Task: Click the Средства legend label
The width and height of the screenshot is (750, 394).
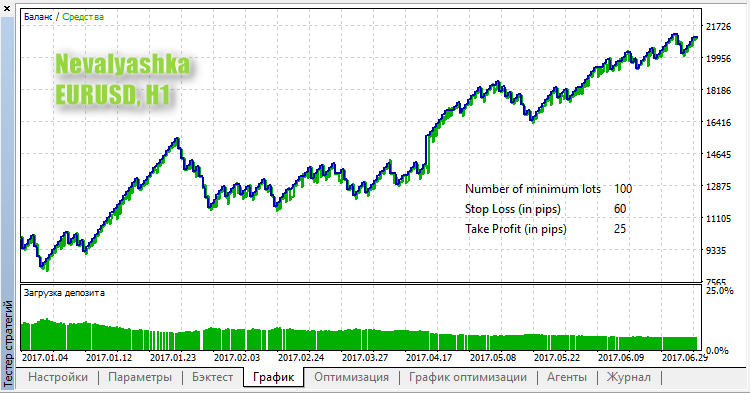Action: point(83,17)
